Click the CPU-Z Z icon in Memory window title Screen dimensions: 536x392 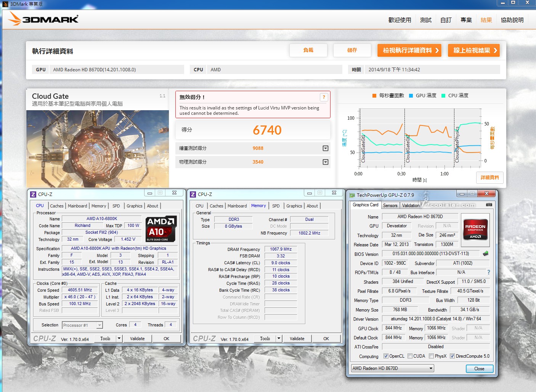point(193,194)
